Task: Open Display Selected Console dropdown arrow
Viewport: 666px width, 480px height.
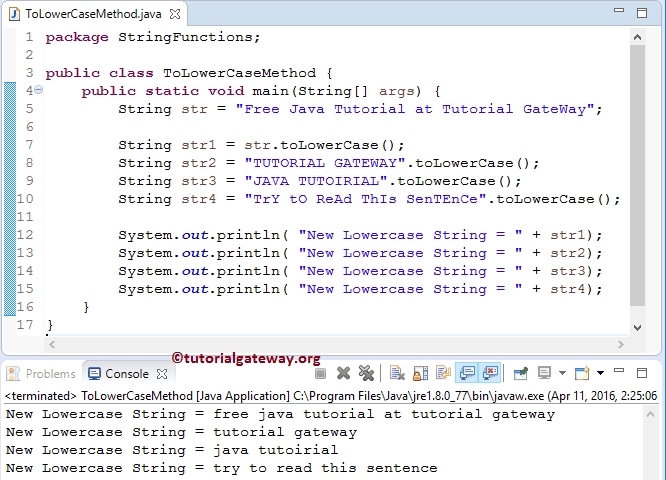Action: tap(562, 373)
